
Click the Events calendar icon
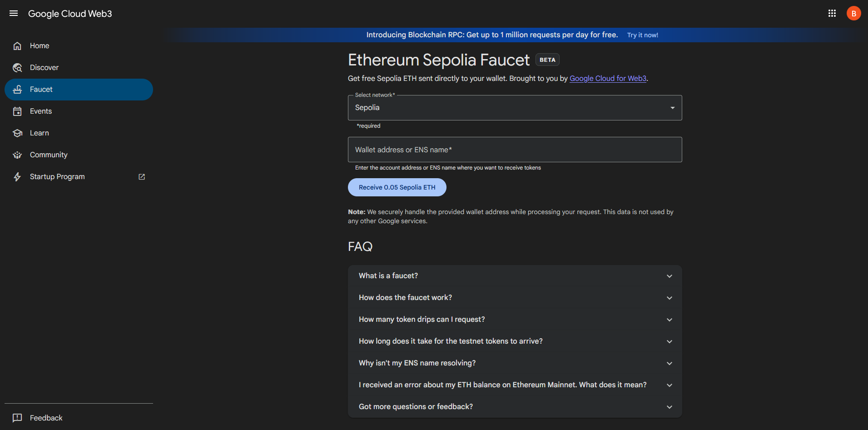point(17,111)
